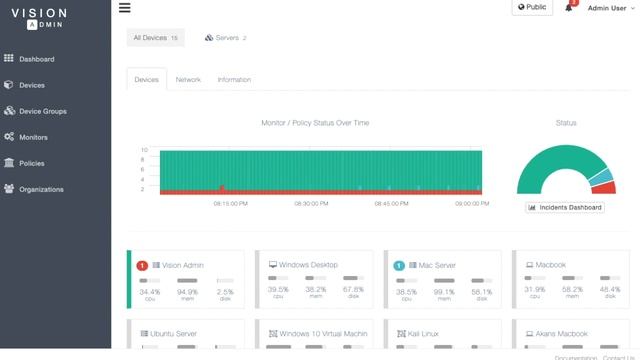Image resolution: width=640 pixels, height=360 pixels.
Task: Open the Incidents Dashboard
Action: pyautogui.click(x=565, y=208)
